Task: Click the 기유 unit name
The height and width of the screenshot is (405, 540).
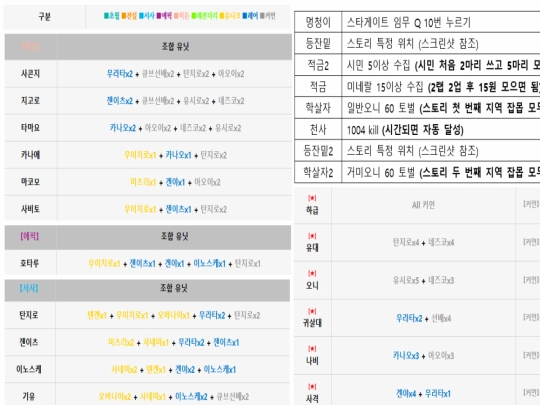Action: point(29,396)
